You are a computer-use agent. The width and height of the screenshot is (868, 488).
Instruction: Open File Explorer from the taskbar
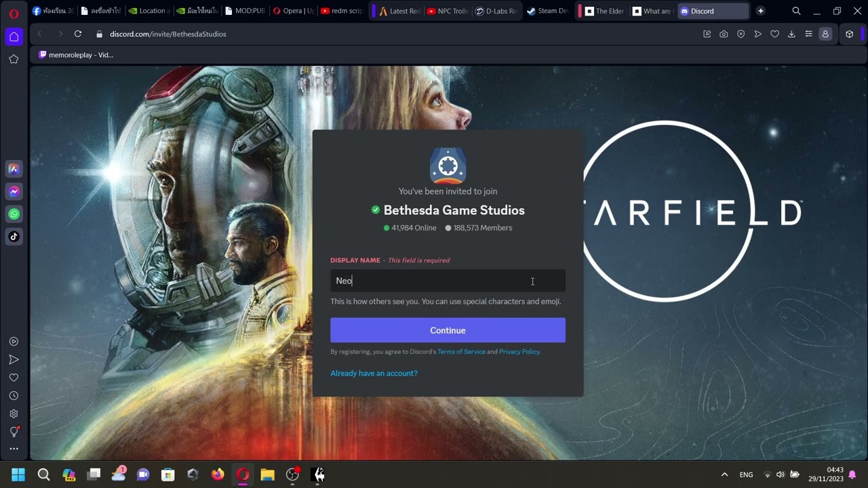point(267,474)
